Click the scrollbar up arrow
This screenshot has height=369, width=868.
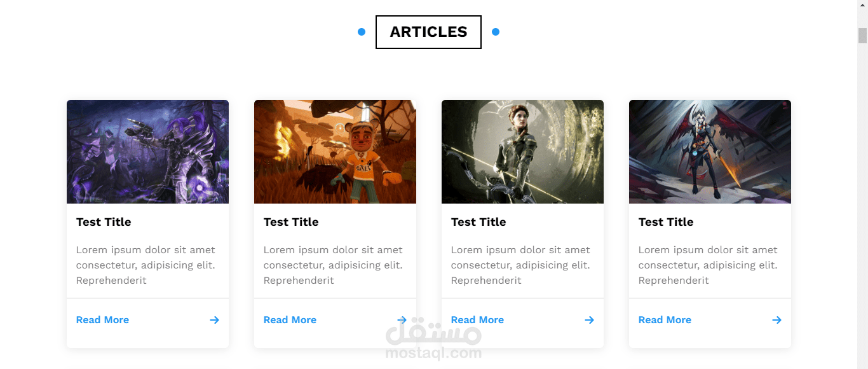pos(862,5)
